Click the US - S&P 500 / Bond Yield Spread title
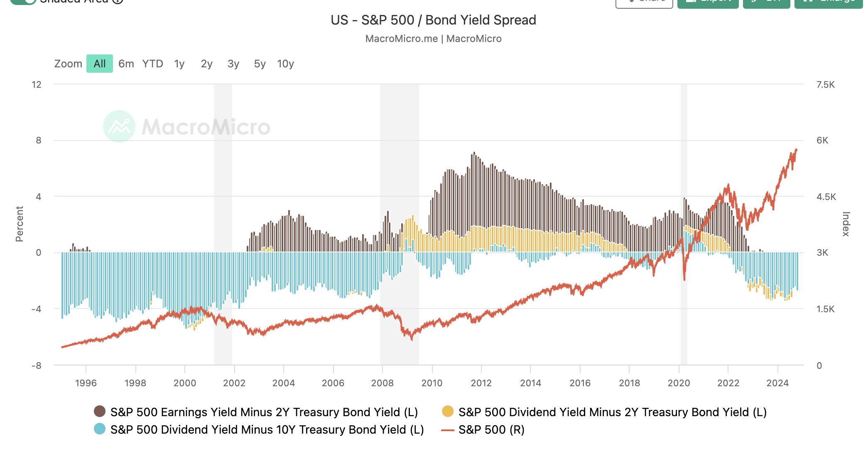 [x=433, y=20]
